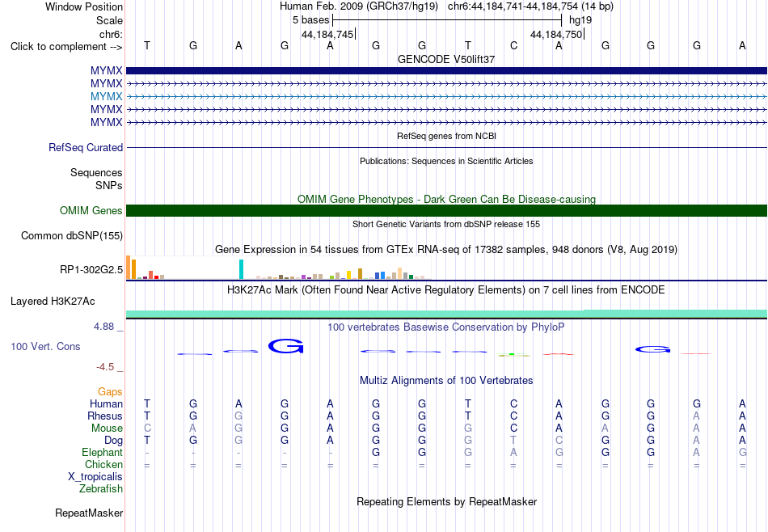
Task: Click the C base in chr6 sequence row
Action: [x=513, y=45]
